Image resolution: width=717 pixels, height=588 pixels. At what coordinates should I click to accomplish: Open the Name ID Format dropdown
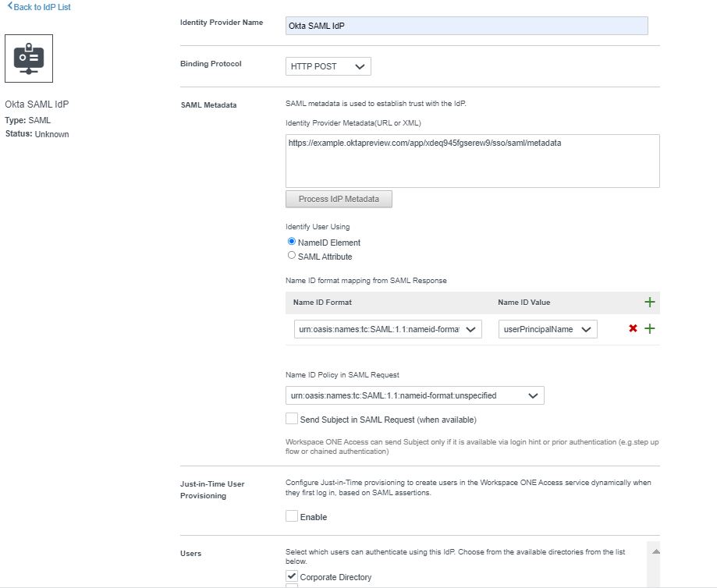(x=388, y=329)
